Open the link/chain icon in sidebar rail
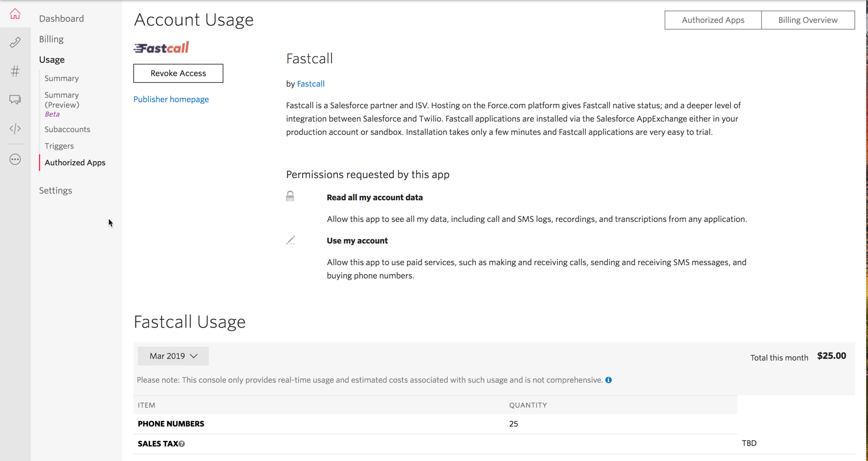Viewport: 868px width, 461px height. point(15,42)
